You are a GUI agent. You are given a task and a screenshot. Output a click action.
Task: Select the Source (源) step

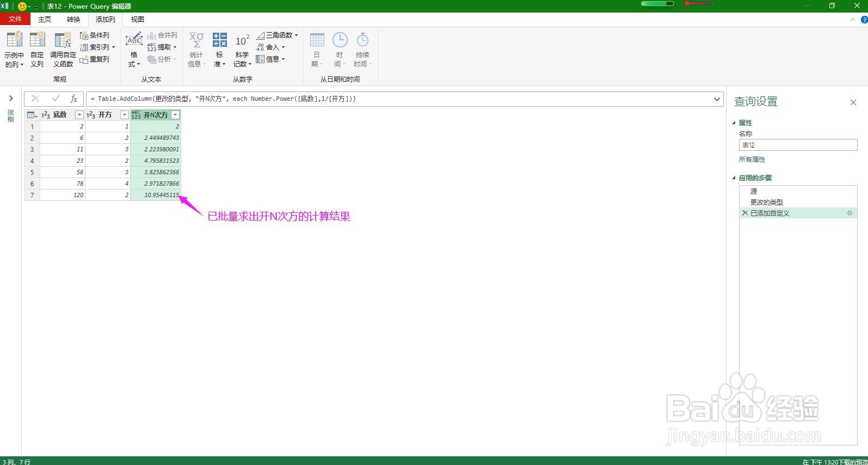pos(798,191)
